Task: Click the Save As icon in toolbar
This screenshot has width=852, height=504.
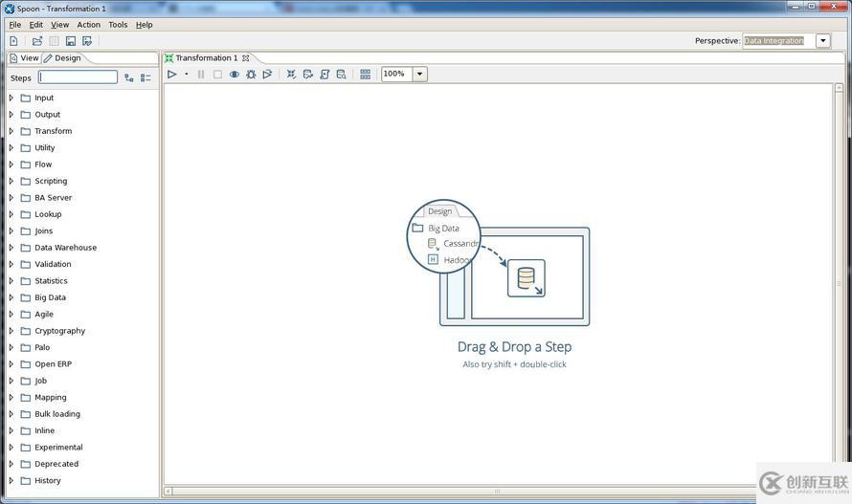Action: pyautogui.click(x=87, y=41)
